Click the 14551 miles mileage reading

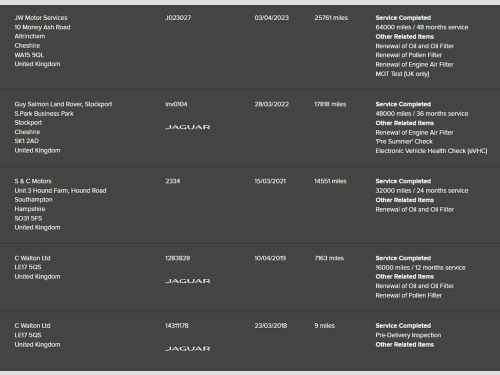click(x=330, y=181)
